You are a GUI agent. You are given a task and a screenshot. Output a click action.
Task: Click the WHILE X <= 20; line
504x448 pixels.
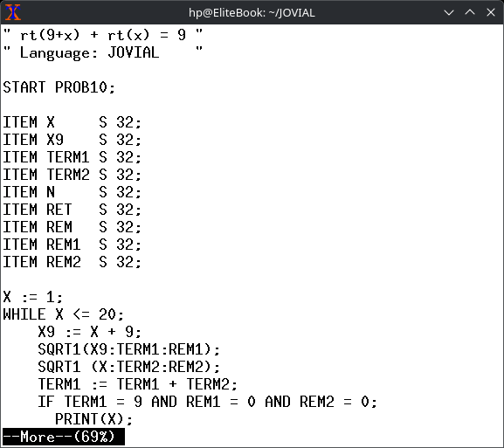point(63,314)
